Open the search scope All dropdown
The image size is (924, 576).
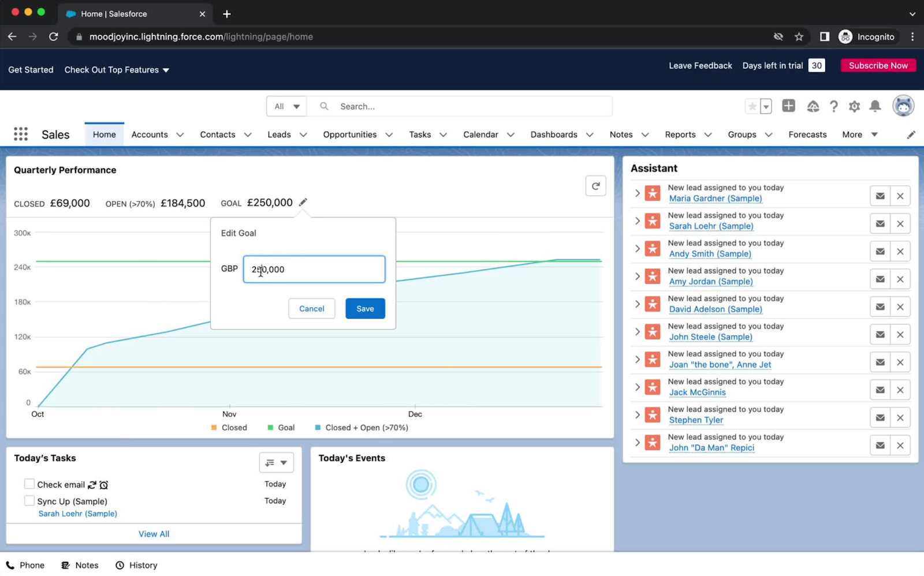(x=287, y=106)
